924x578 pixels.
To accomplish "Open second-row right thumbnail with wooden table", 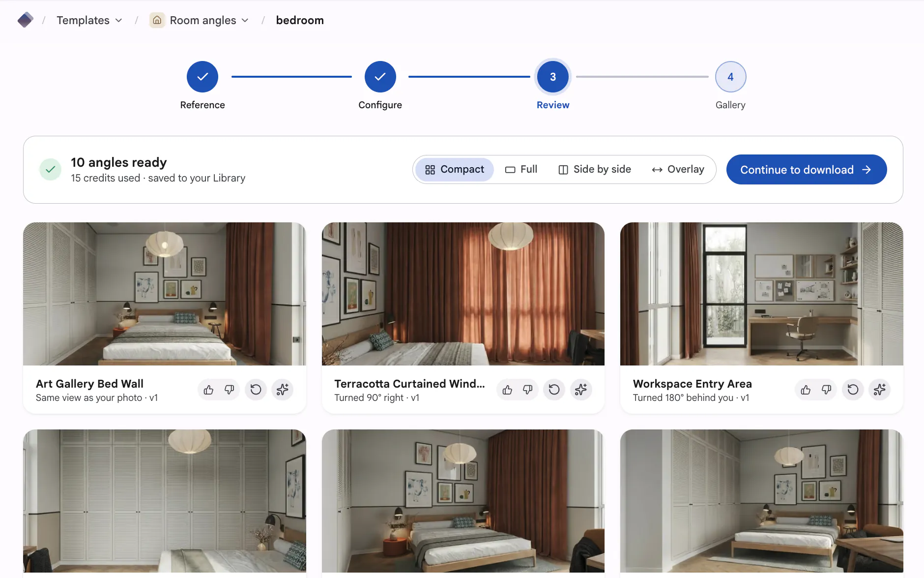I will [x=762, y=501].
